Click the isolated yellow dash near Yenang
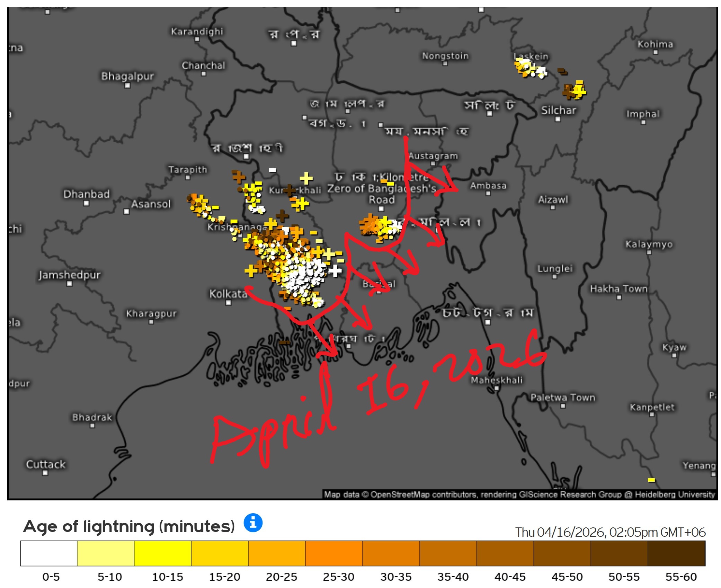The height and width of the screenshot is (588, 721). (x=651, y=480)
